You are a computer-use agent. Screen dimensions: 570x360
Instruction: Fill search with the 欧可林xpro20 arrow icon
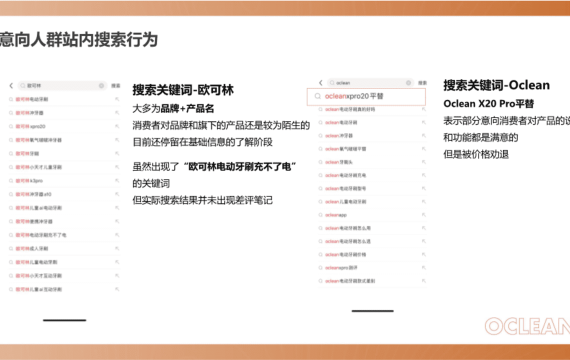117,126
